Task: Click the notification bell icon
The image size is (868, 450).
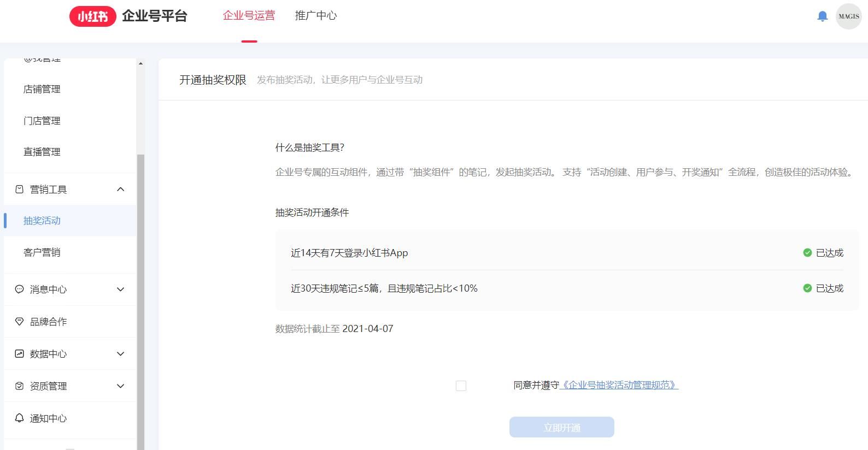Action: point(822,16)
